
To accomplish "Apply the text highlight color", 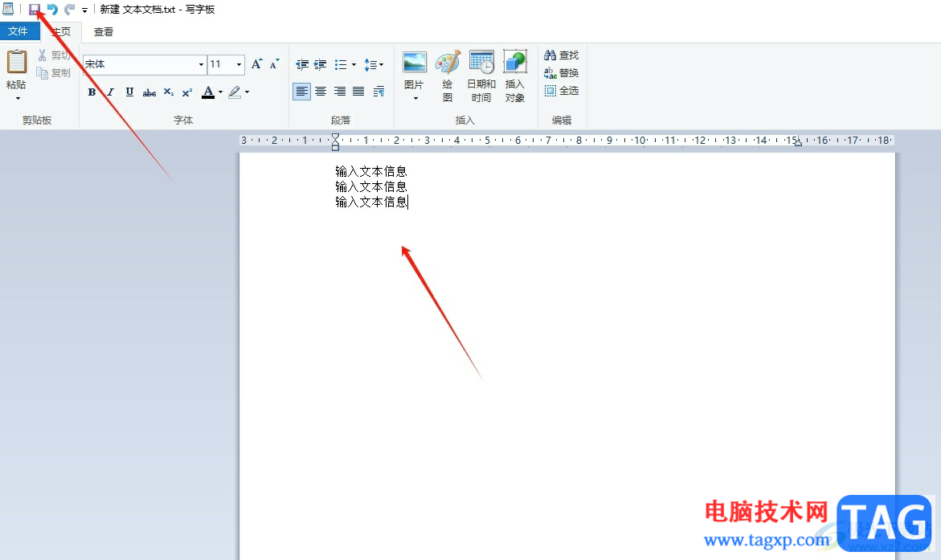I will click(235, 92).
